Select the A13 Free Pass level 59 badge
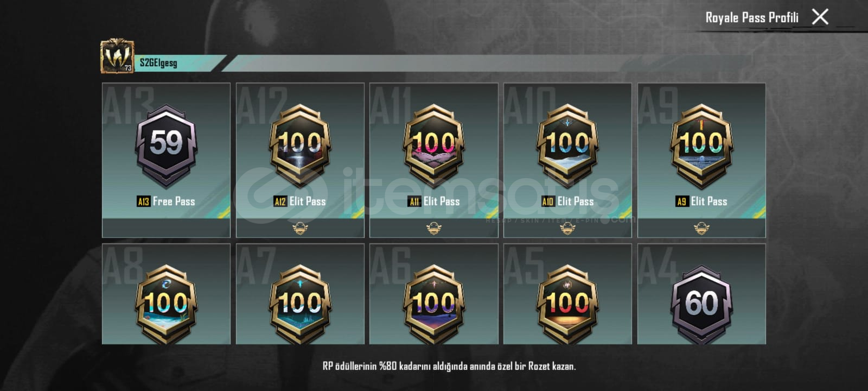868x391 pixels. click(x=166, y=146)
